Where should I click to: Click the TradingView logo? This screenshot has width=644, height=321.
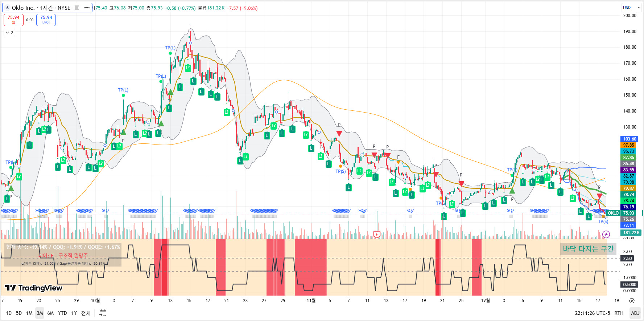[x=34, y=288]
